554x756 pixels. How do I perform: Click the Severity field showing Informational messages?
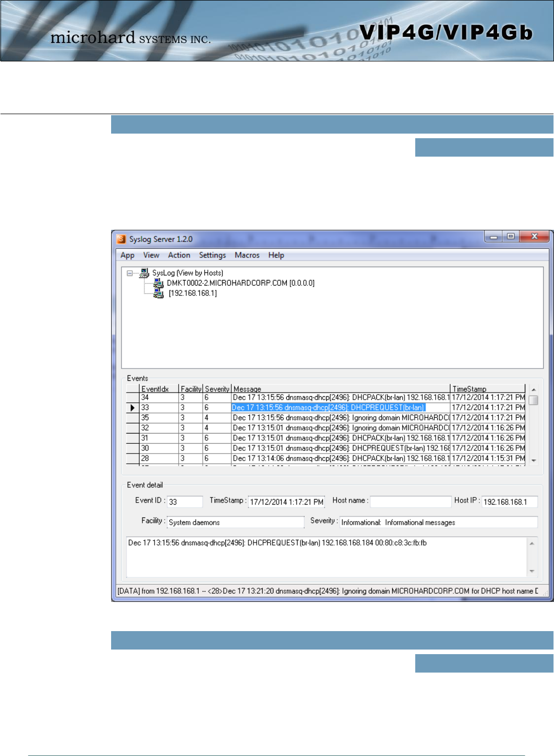(x=439, y=522)
